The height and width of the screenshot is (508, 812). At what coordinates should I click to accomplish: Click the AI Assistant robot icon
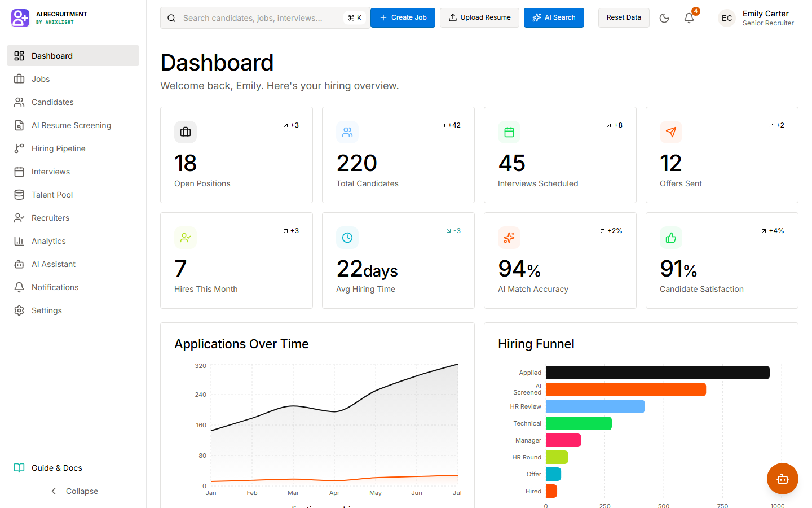tap(19, 264)
